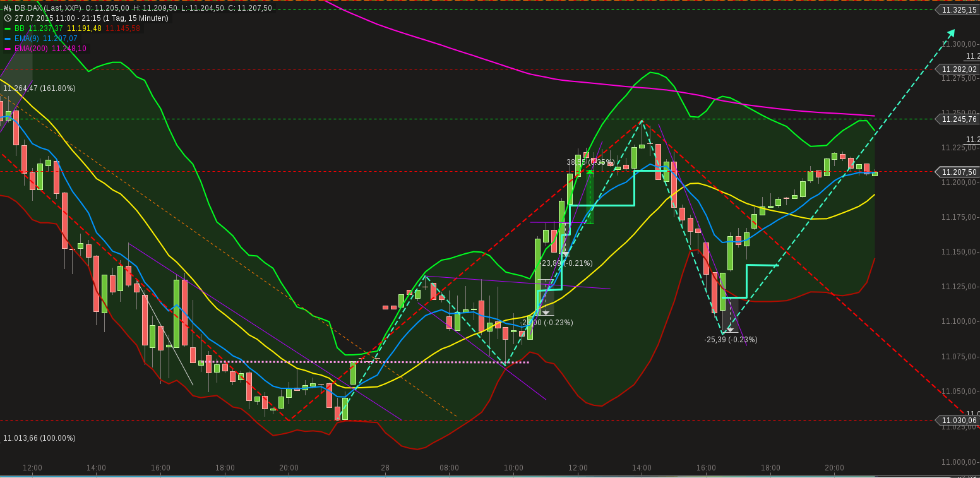This screenshot has height=478, width=980.
Task: Click the Fibonacci label 11.264,47 (161.80%)
Action: coord(39,88)
